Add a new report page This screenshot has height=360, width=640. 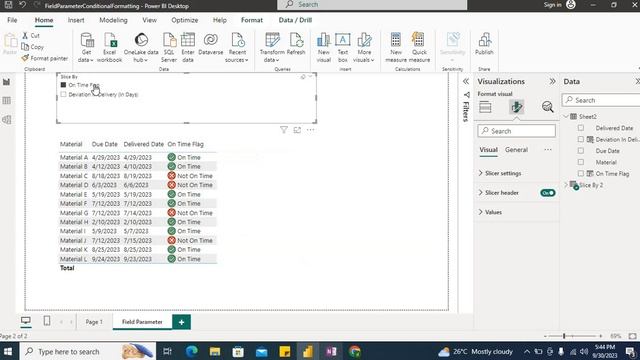click(181, 322)
